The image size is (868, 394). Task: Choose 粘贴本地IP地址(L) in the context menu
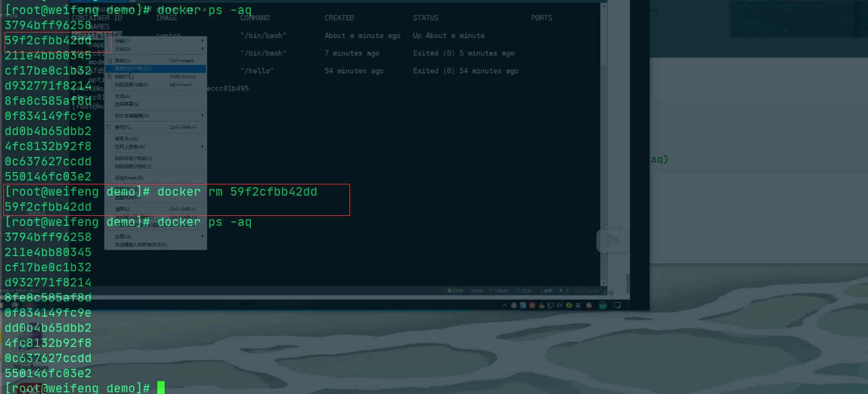[155, 158]
